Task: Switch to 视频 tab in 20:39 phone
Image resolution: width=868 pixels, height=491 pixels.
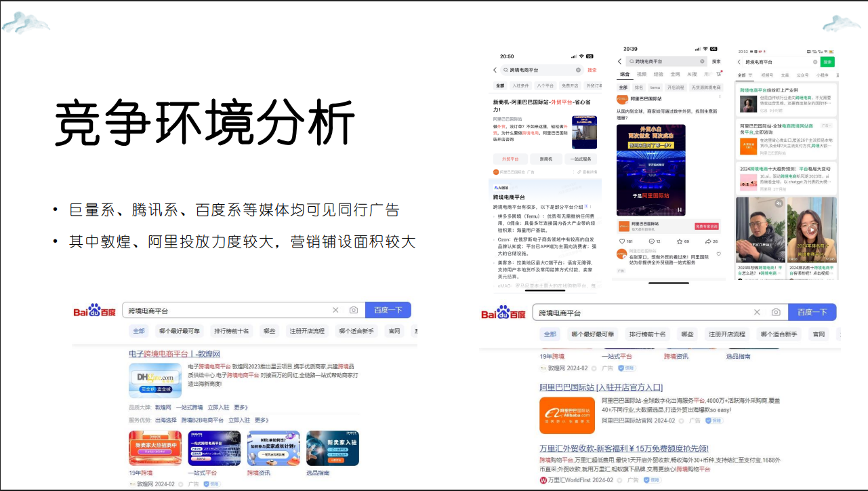Action: (x=641, y=74)
